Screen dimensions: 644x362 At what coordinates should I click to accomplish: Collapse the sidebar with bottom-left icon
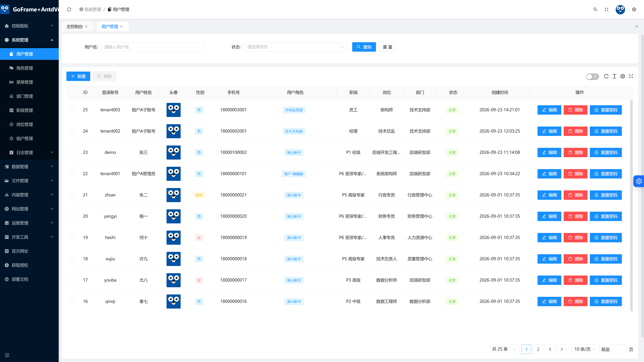7,355
